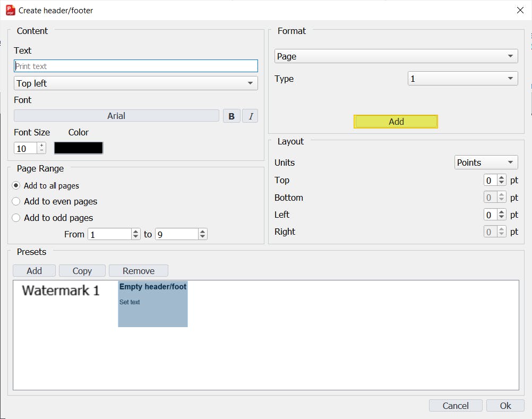Increase Top margin using its up arrow
Viewport: 532px width, 419px height.
[x=501, y=177]
